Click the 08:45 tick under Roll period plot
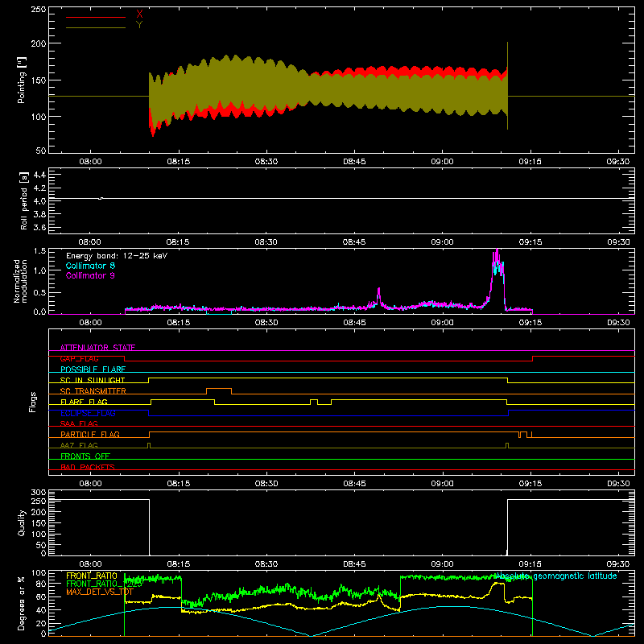Screen dimensions: 644x644 [354, 242]
